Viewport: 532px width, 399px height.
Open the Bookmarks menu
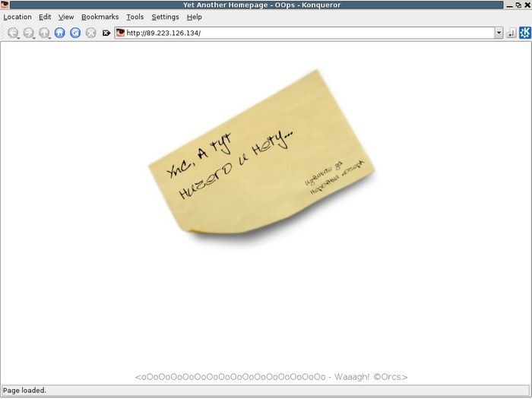tap(100, 17)
